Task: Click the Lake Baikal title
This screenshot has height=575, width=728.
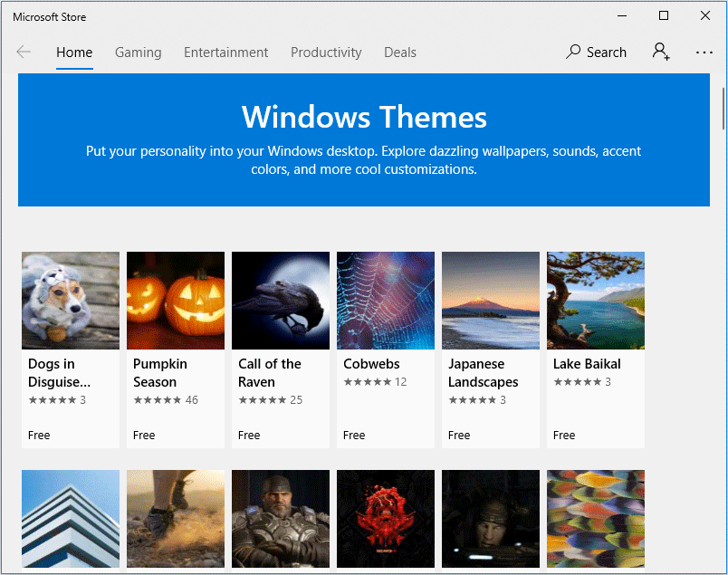Action: pyautogui.click(x=587, y=364)
